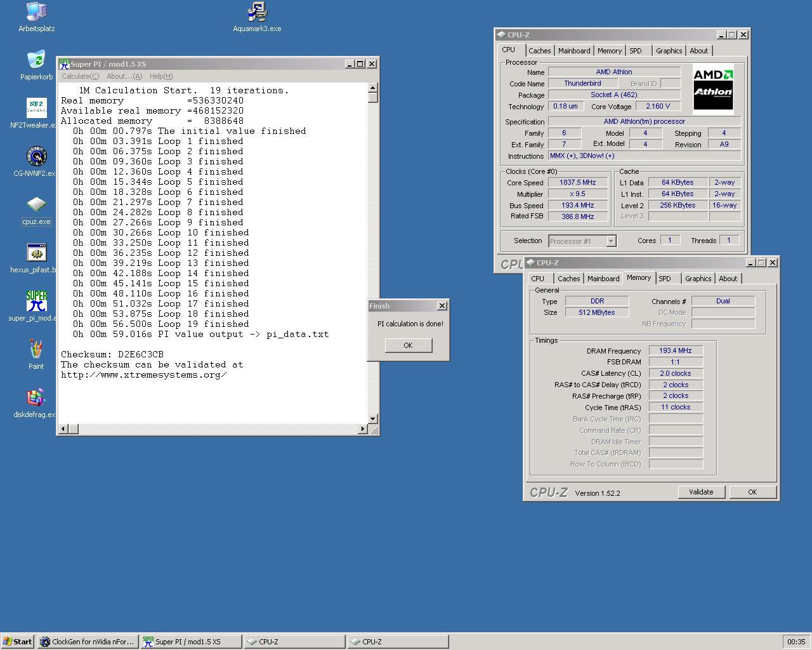The width and height of the screenshot is (812, 650).
Task: Select the Papierkorb recycle bin icon
Action: click(36, 65)
